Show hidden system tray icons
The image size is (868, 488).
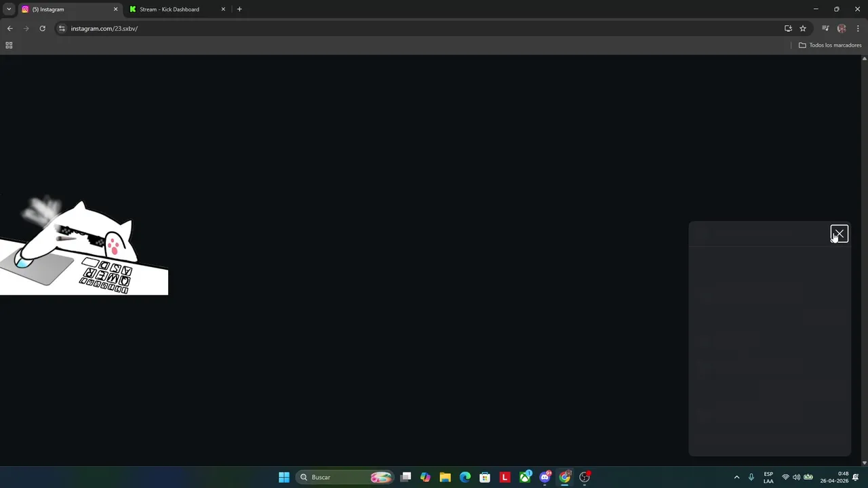tap(737, 477)
